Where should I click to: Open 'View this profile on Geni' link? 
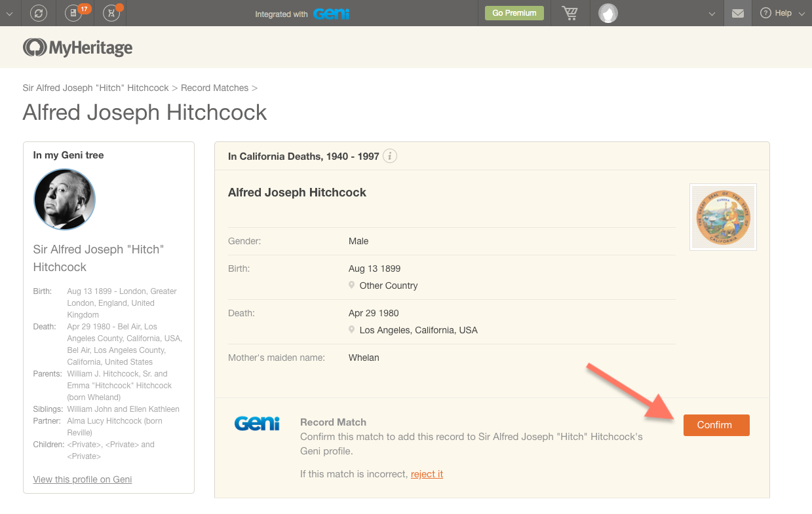[83, 479]
